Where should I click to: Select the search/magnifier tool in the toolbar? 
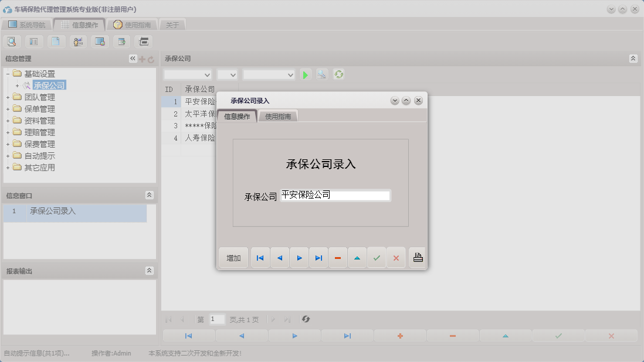12,42
